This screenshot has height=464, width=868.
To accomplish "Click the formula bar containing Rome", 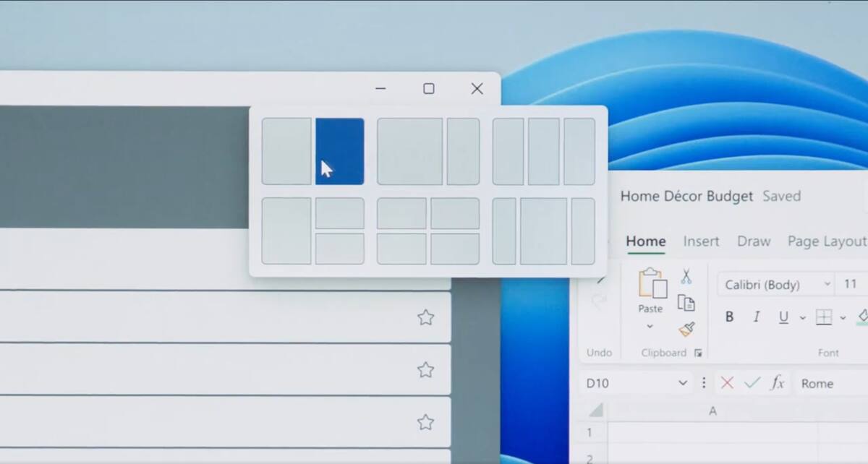I will [830, 383].
